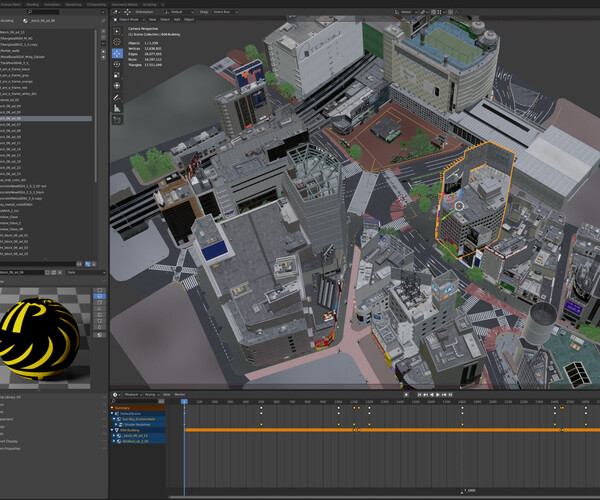Open the viewport Object menu

189,20
